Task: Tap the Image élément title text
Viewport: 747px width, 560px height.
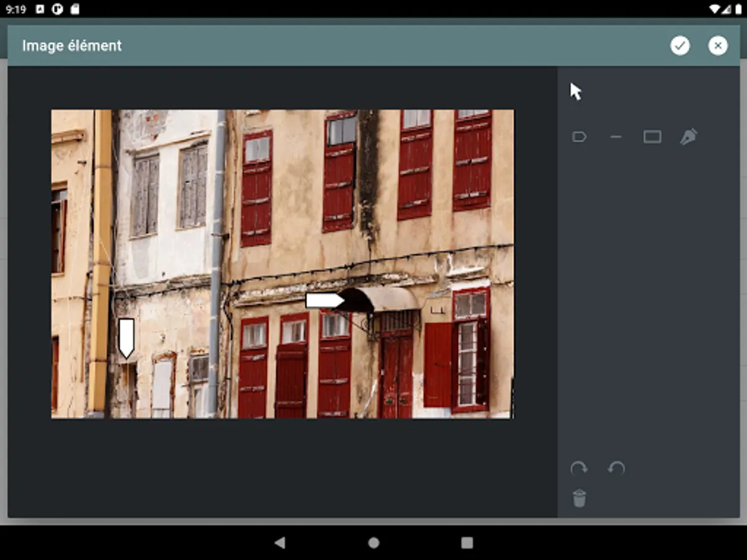Action: 72,45
